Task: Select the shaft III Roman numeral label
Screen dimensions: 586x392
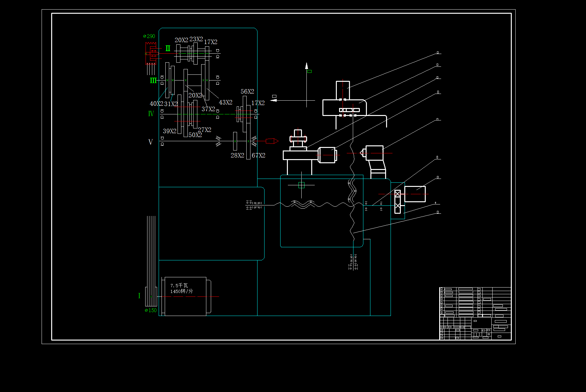Action: coord(153,81)
